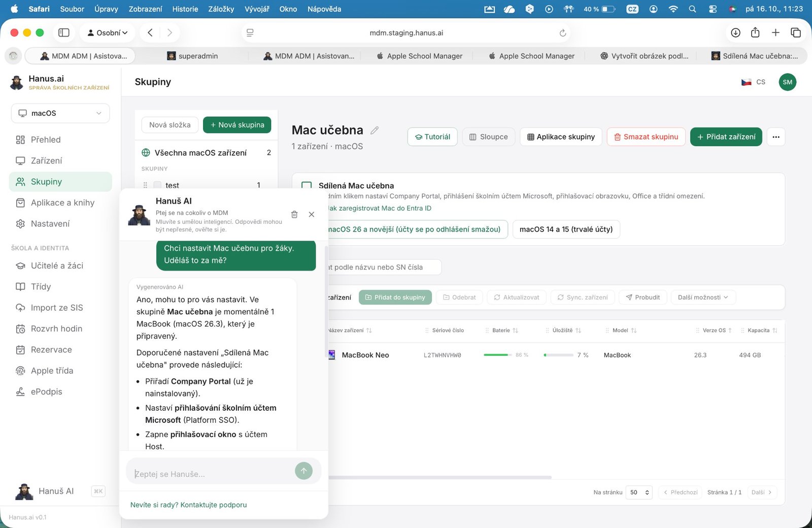Screen dimensions: 812x528
Task: Open Kontaktujte podporu link
Action: point(214,505)
